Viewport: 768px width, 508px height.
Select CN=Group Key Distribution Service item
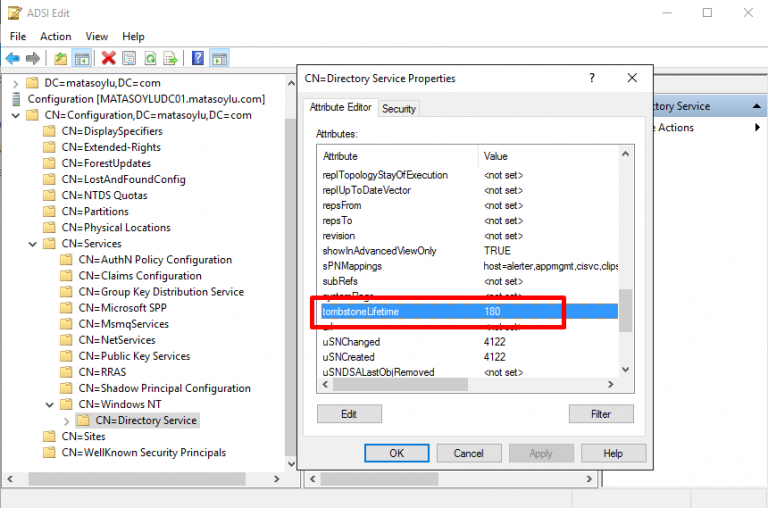[161, 292]
